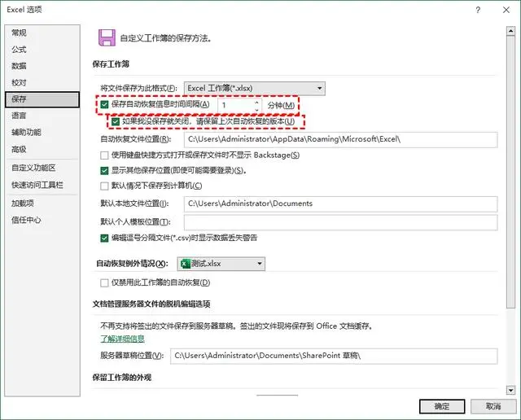Click the Excel file icon beside 测试.xlsx
The width and height of the screenshot is (521, 420).
185,264
